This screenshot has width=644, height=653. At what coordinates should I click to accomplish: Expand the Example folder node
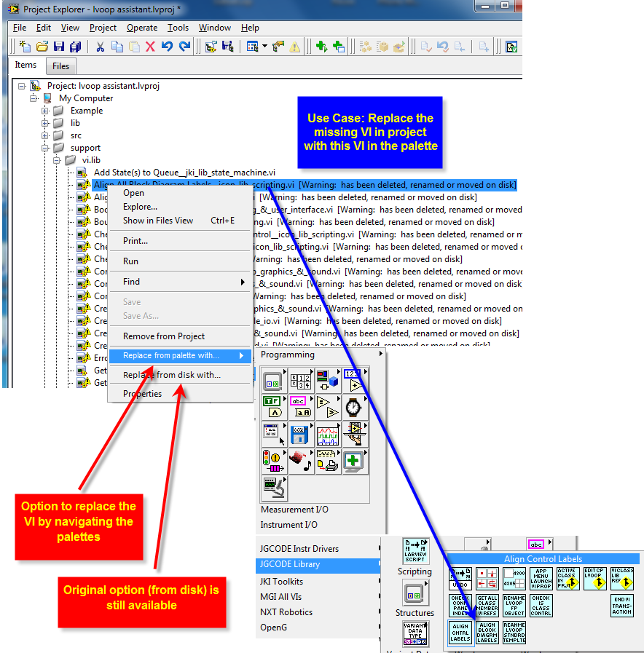click(x=45, y=111)
